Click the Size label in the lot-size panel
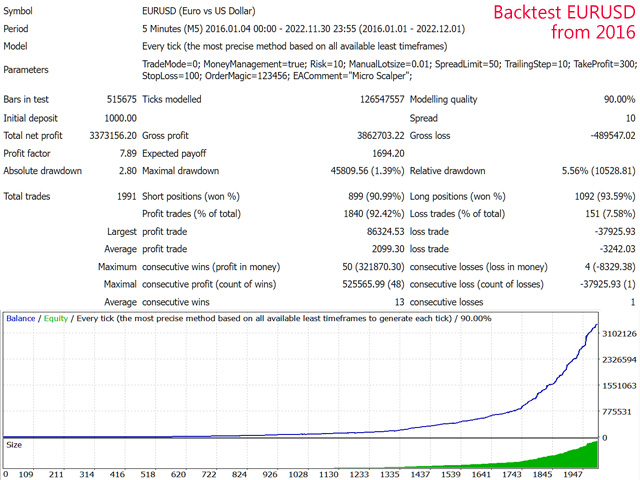This screenshot has width=640, height=480. pyautogui.click(x=14, y=445)
